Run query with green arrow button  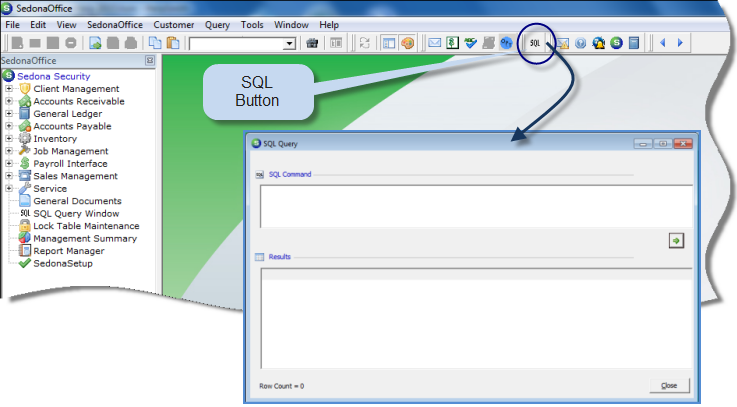coord(676,241)
